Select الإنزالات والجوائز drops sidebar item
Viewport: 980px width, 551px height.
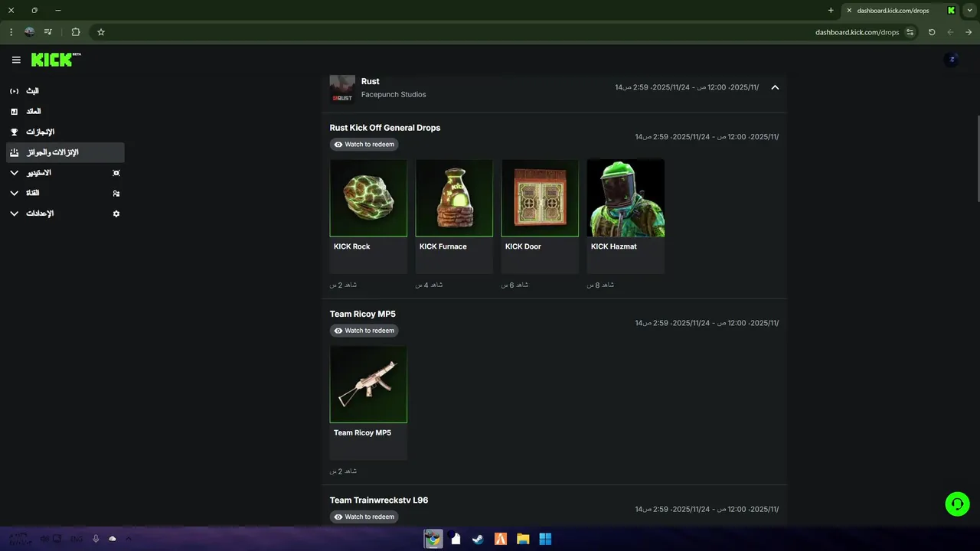pos(65,152)
